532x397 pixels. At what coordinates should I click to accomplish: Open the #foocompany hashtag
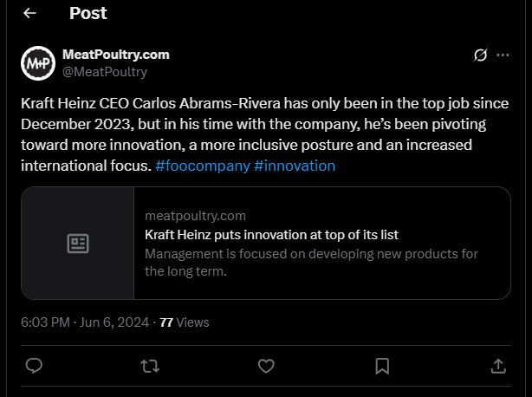click(x=203, y=166)
